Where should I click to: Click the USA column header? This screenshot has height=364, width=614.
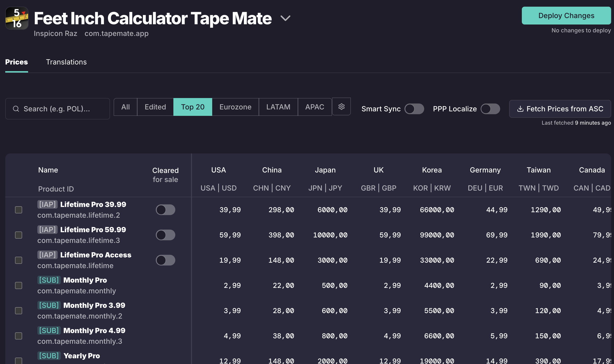tap(218, 170)
